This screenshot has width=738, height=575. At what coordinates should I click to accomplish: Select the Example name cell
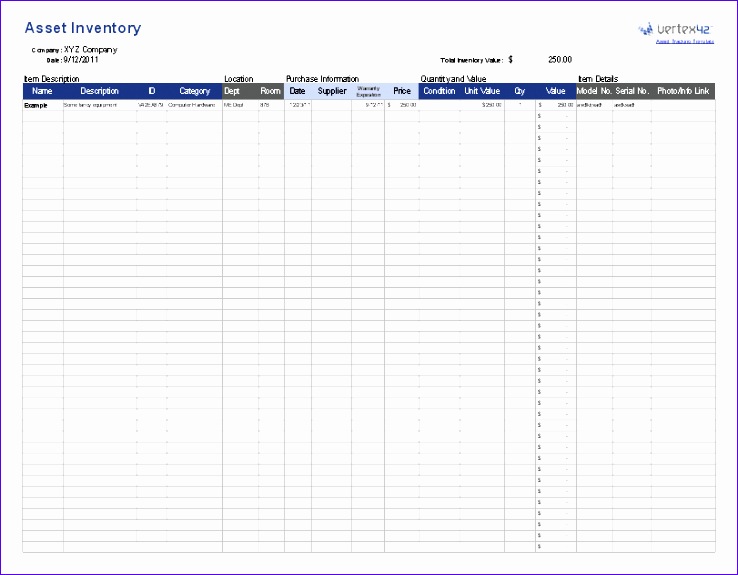[43, 105]
